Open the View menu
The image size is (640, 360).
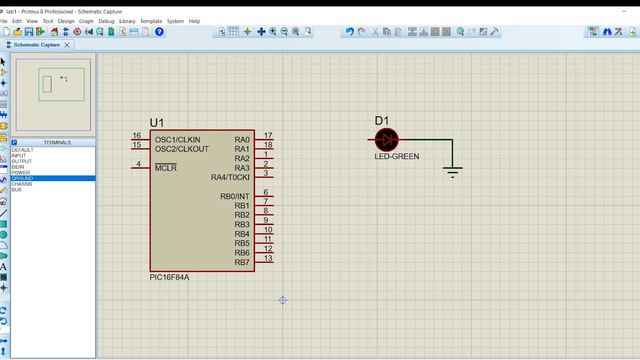tap(32, 21)
